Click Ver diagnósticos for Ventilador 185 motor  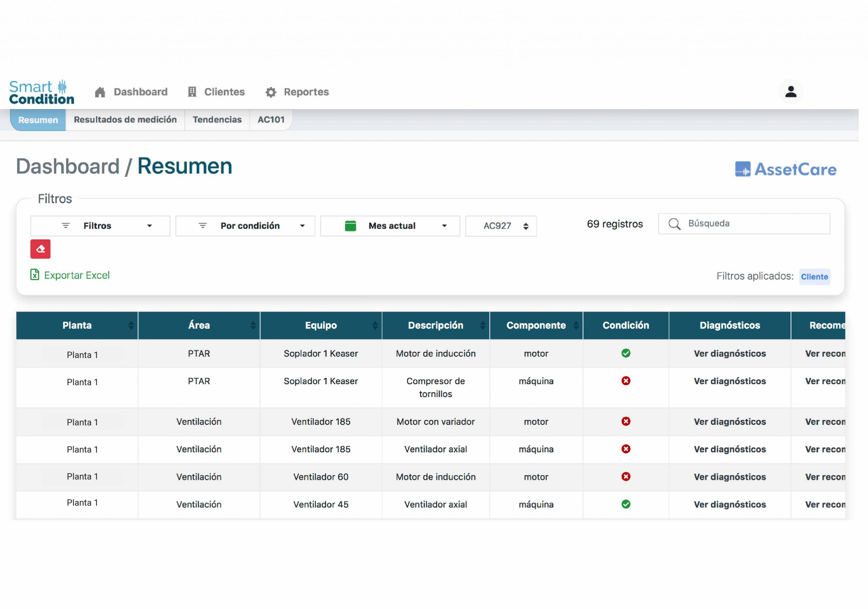(x=729, y=421)
